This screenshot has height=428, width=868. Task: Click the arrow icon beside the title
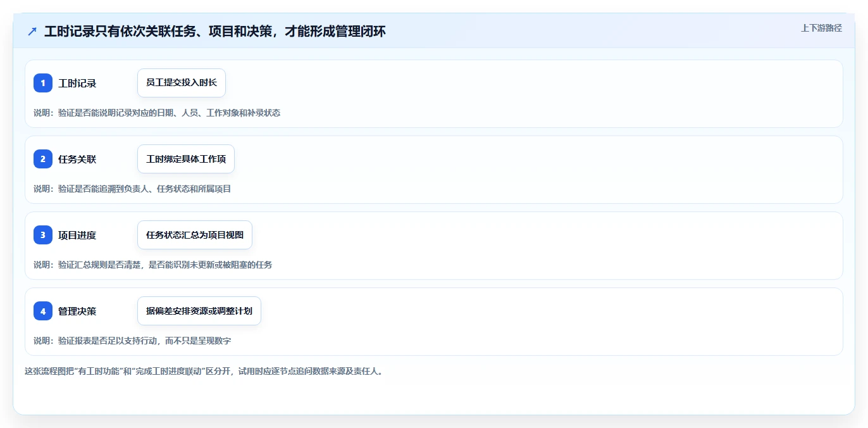tap(32, 31)
